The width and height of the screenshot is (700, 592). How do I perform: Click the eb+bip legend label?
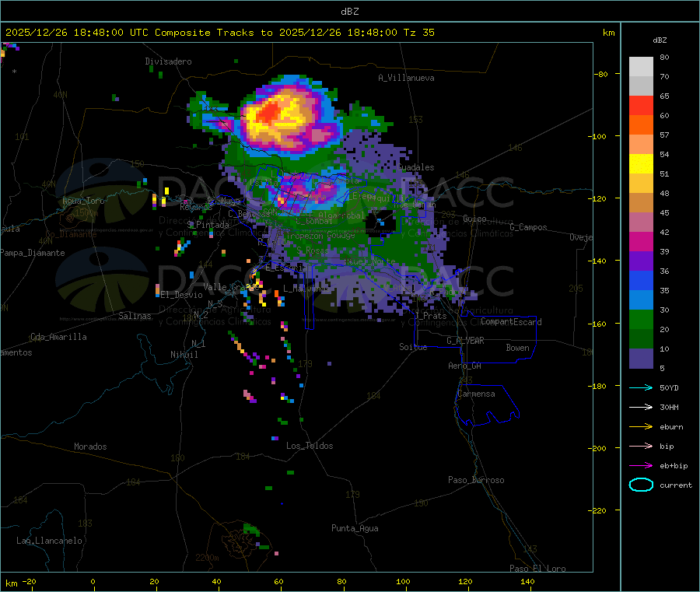[674, 466]
